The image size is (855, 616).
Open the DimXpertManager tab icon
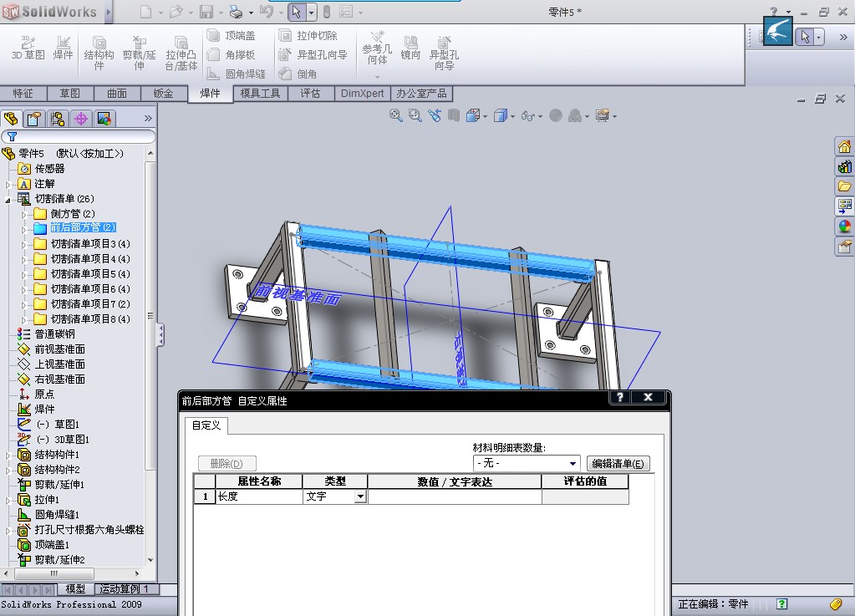(81, 119)
